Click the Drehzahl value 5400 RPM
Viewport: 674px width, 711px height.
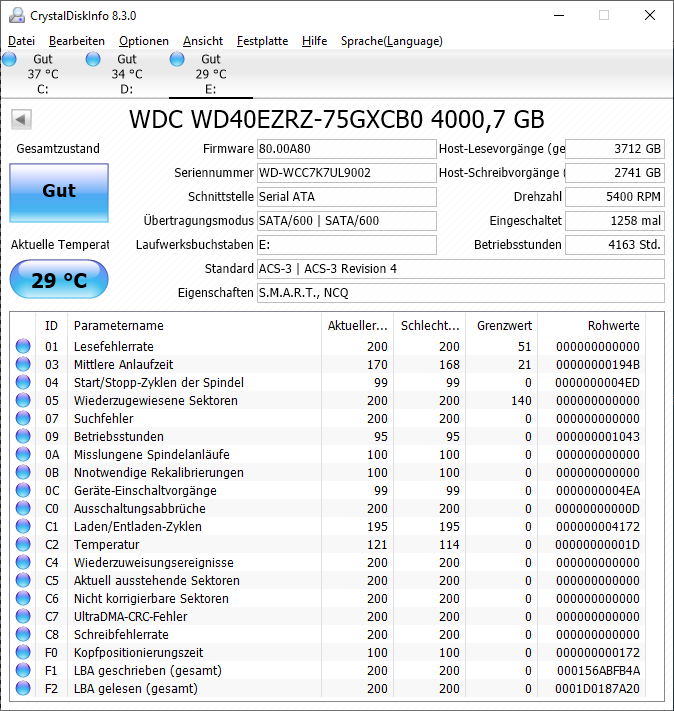(615, 197)
